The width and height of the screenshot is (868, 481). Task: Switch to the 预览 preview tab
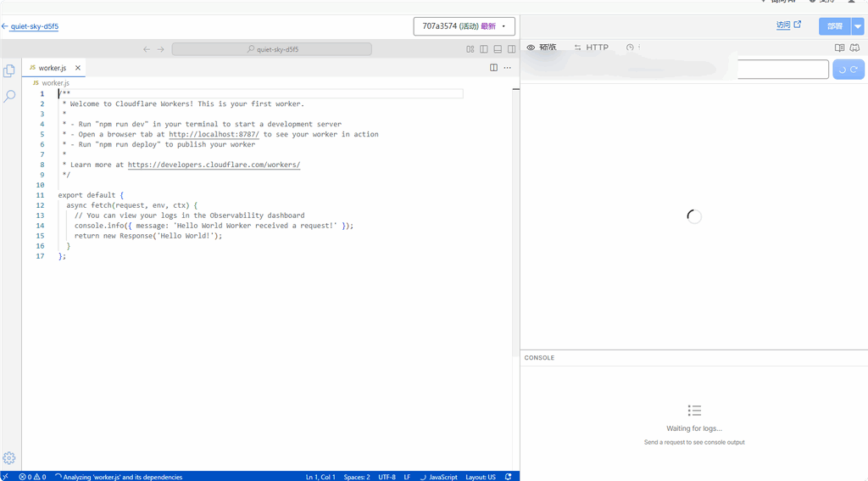tap(542, 48)
